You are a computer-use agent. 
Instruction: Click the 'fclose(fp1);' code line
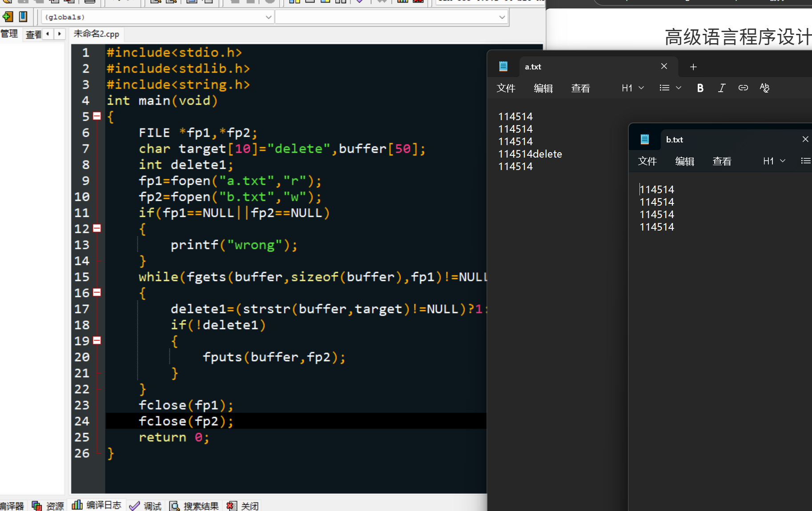click(x=186, y=405)
